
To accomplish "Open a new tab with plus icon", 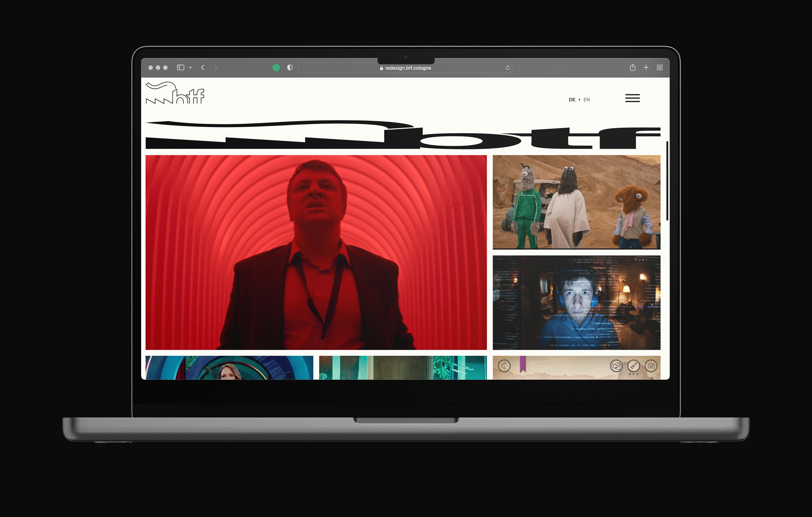I will tap(646, 68).
